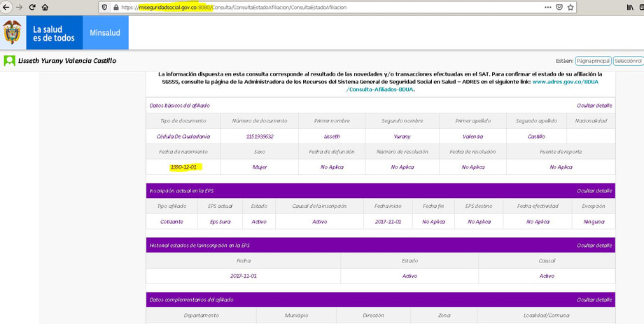The height and width of the screenshot is (324, 644).
Task: Collapse Datos básicos del afiliado with Ocultar detalle
Action: pos(594,106)
